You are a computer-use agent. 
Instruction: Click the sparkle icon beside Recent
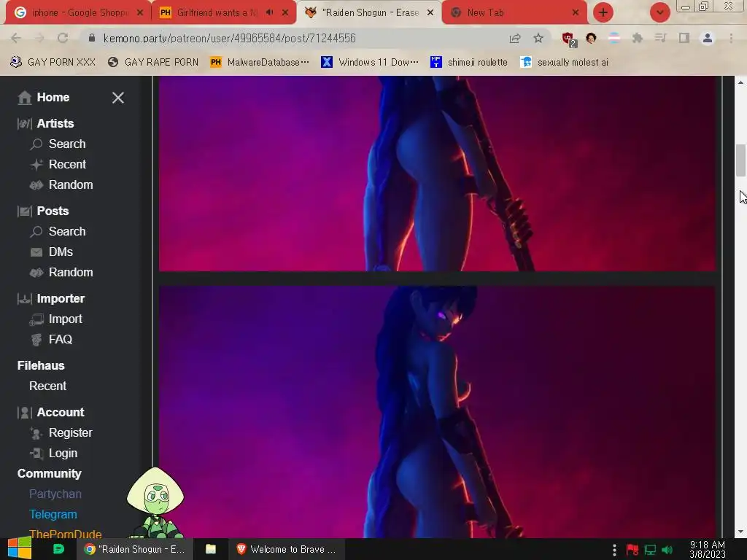click(36, 164)
